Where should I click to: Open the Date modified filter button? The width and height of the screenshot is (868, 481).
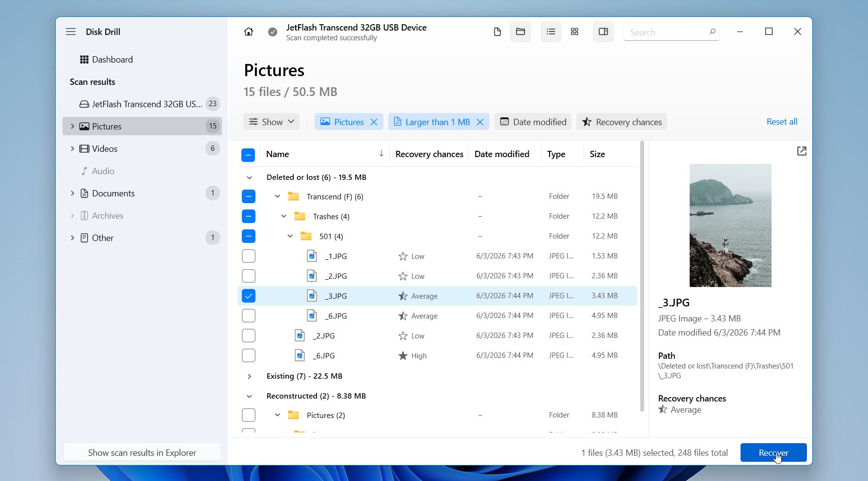click(533, 122)
